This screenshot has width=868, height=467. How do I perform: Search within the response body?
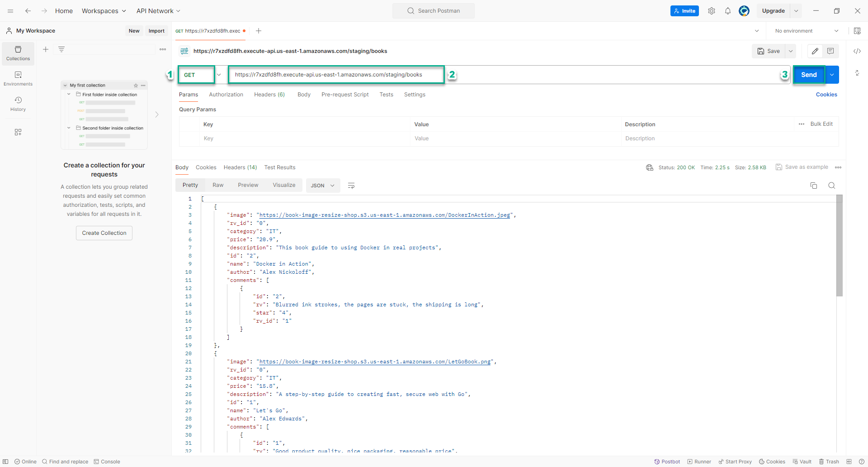pos(831,186)
